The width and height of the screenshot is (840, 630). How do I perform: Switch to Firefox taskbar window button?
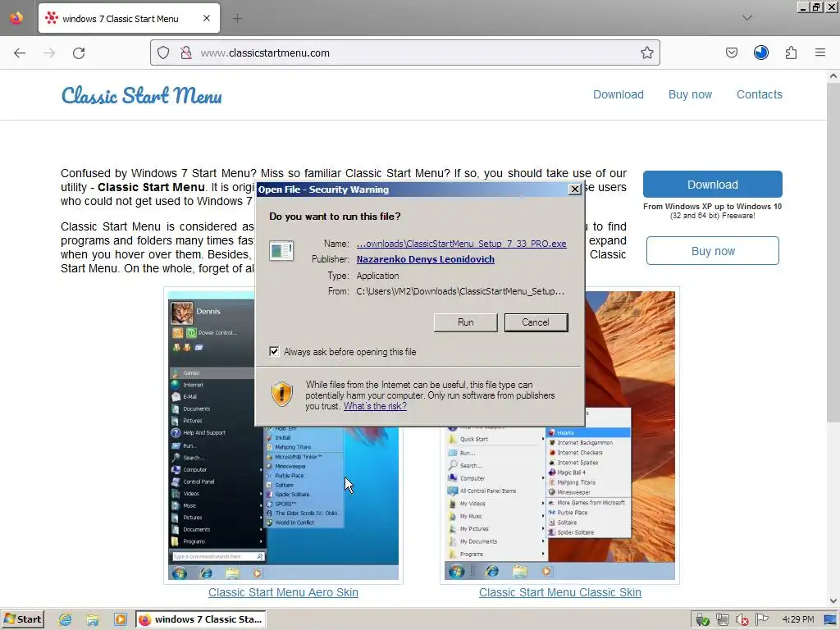pyautogui.click(x=200, y=620)
